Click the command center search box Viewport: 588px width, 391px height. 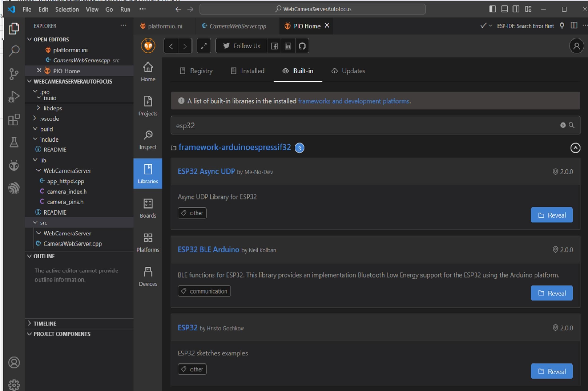(312, 9)
